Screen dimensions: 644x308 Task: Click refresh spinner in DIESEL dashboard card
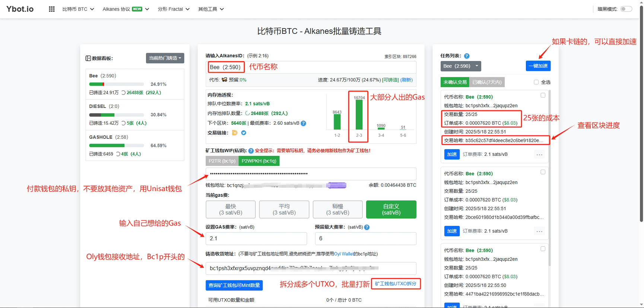point(123,123)
